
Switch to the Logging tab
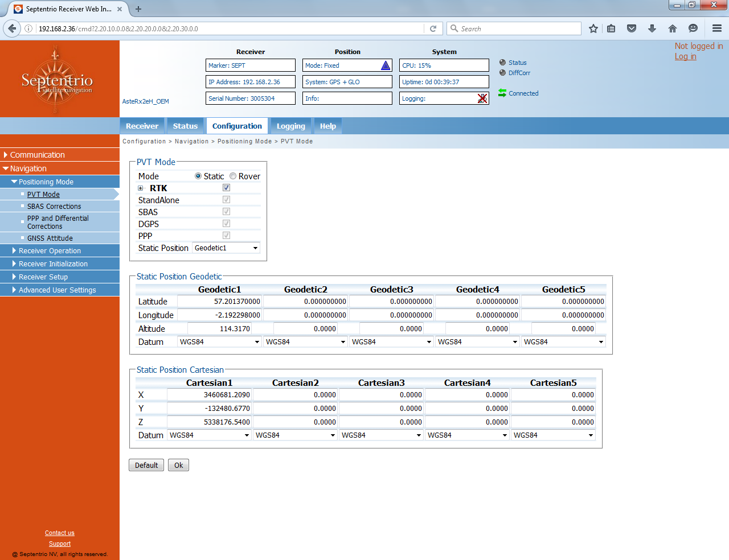point(291,126)
